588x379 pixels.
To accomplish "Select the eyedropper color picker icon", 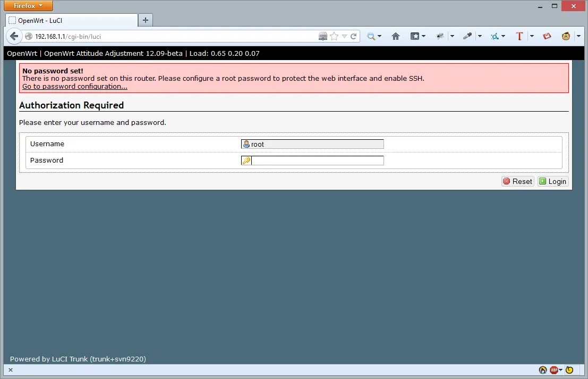I will tap(467, 36).
